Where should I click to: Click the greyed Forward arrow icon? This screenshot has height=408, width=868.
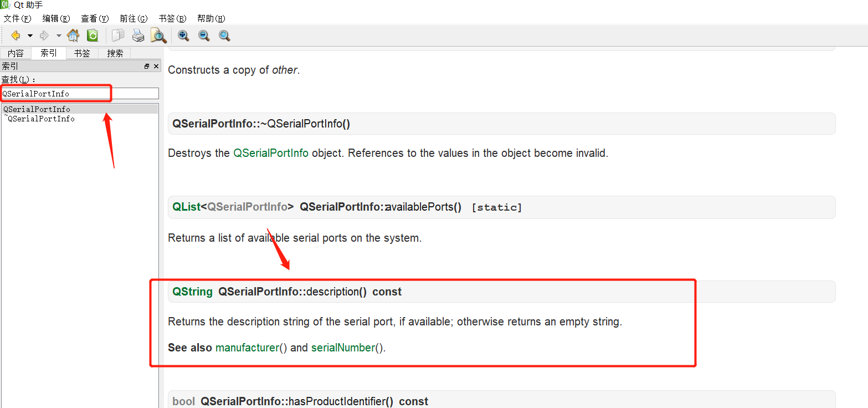[x=44, y=35]
